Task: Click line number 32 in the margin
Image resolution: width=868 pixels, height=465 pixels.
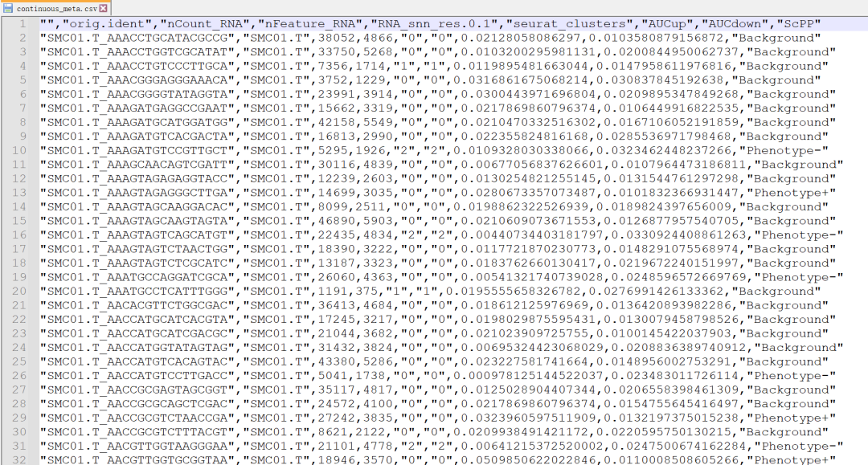Action: [20, 459]
